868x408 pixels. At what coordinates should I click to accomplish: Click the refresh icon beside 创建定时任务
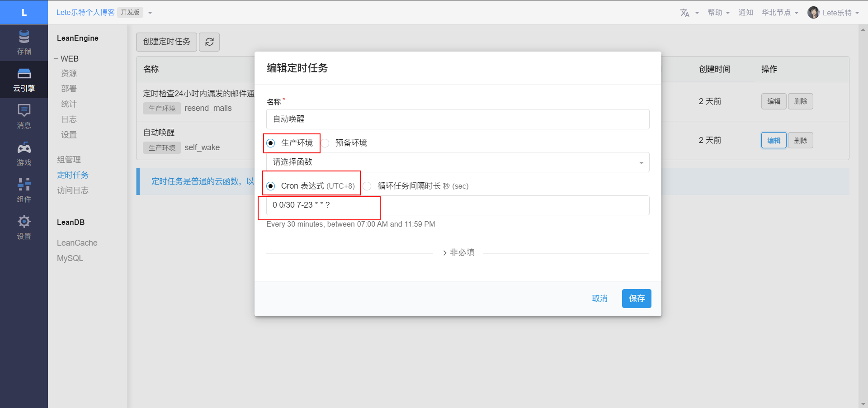tap(209, 42)
